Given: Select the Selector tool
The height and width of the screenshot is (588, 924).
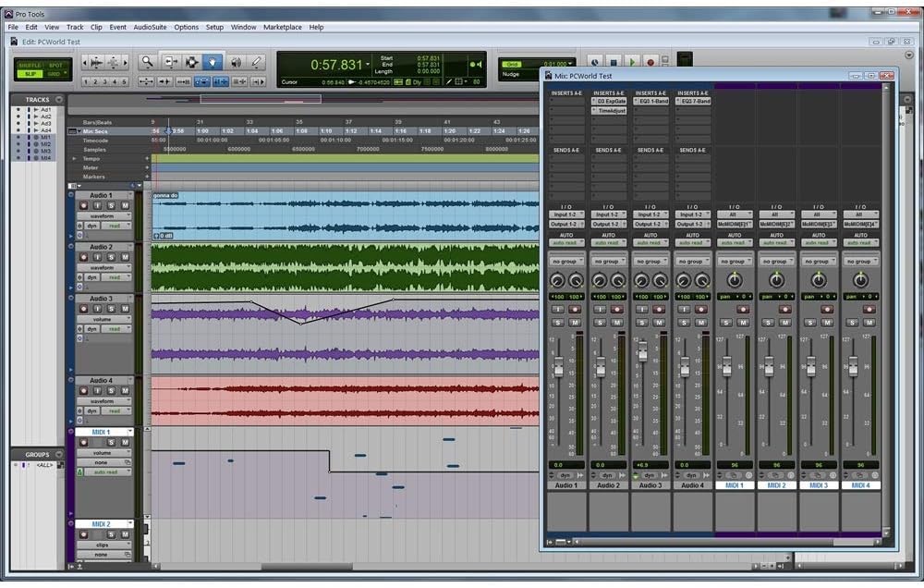Looking at the screenshot, I should (x=191, y=61).
